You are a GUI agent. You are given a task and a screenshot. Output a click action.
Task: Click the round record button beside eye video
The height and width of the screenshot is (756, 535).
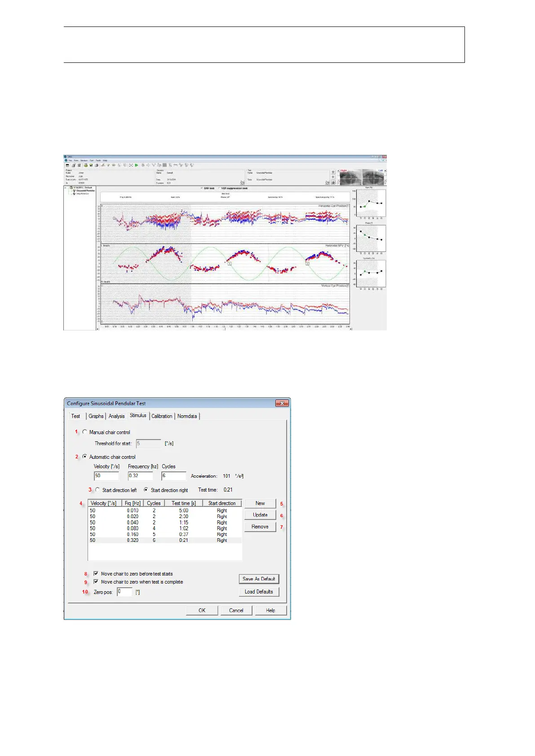(333, 172)
